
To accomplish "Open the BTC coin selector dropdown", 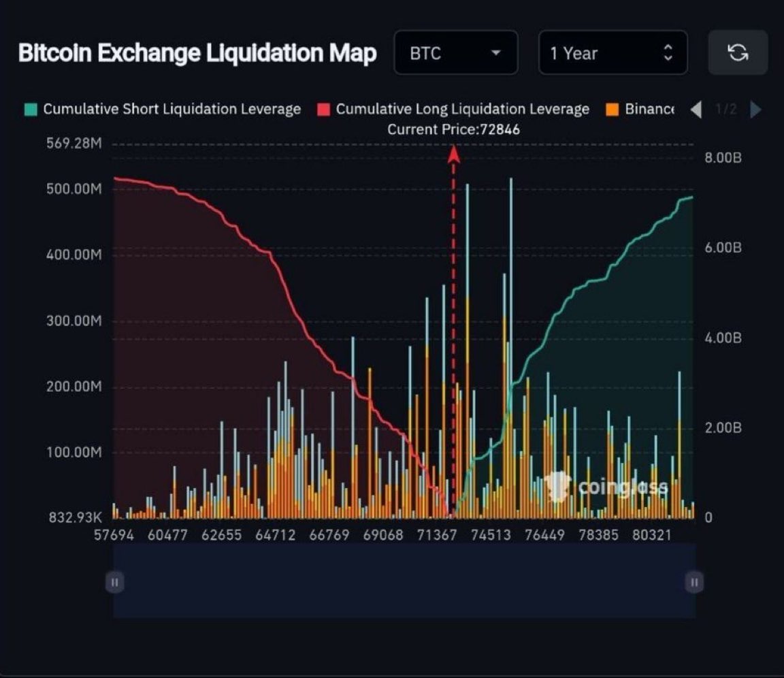I will click(x=456, y=52).
